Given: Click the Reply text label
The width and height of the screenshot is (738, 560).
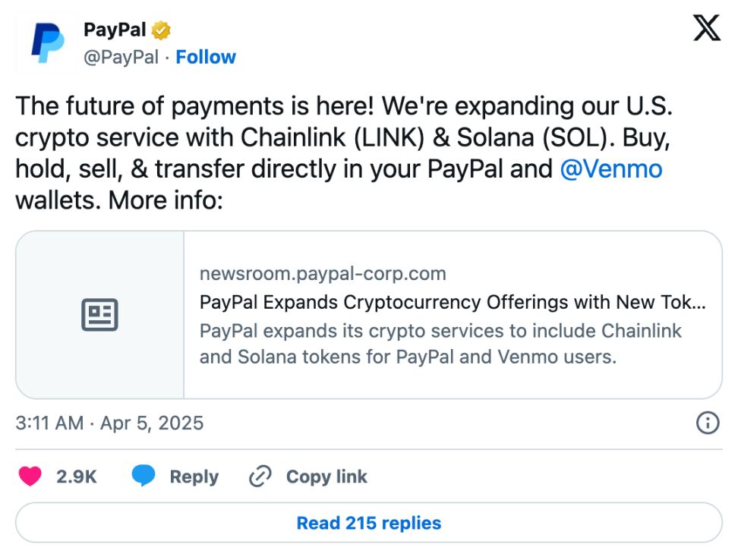Looking at the screenshot, I should point(194,477).
